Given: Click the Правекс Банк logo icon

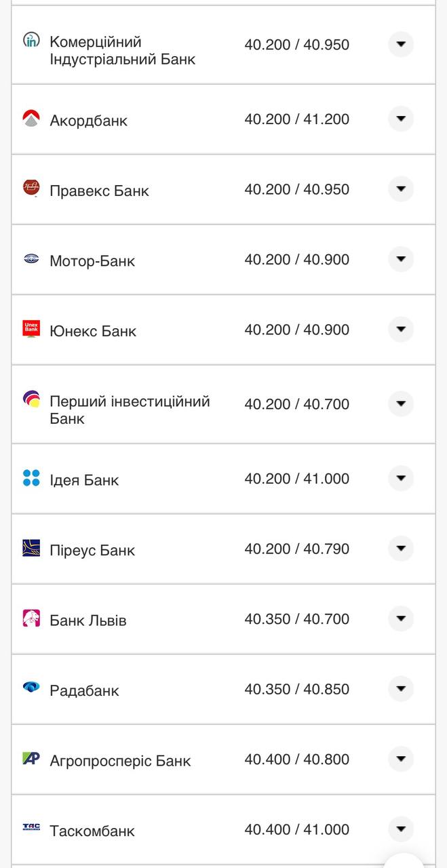Looking at the screenshot, I should click(x=31, y=188).
